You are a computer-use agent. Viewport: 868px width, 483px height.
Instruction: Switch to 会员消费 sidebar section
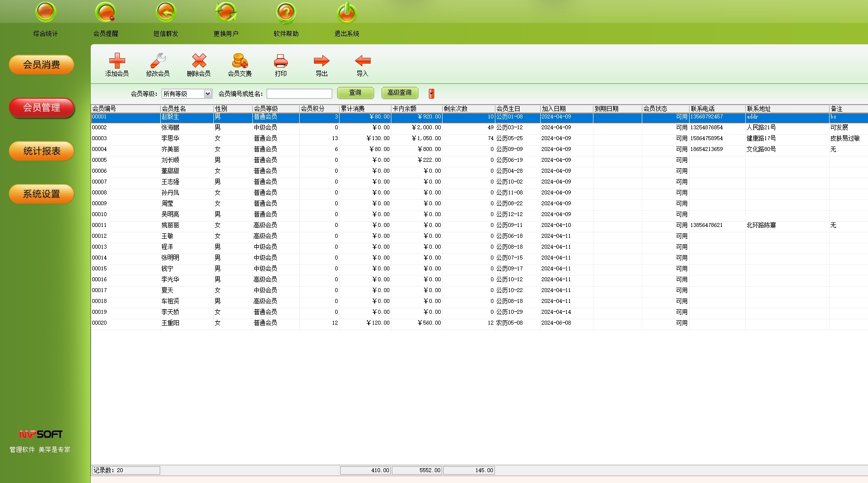pyautogui.click(x=41, y=65)
